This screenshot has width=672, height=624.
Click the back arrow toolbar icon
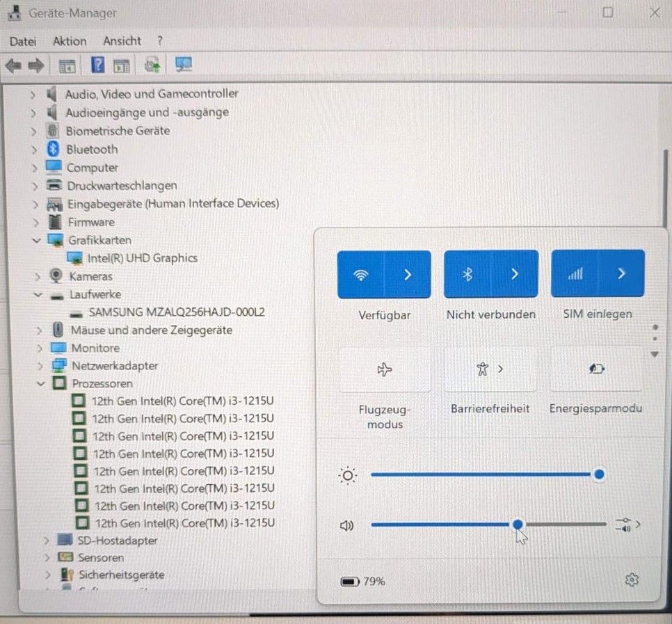(x=13, y=66)
